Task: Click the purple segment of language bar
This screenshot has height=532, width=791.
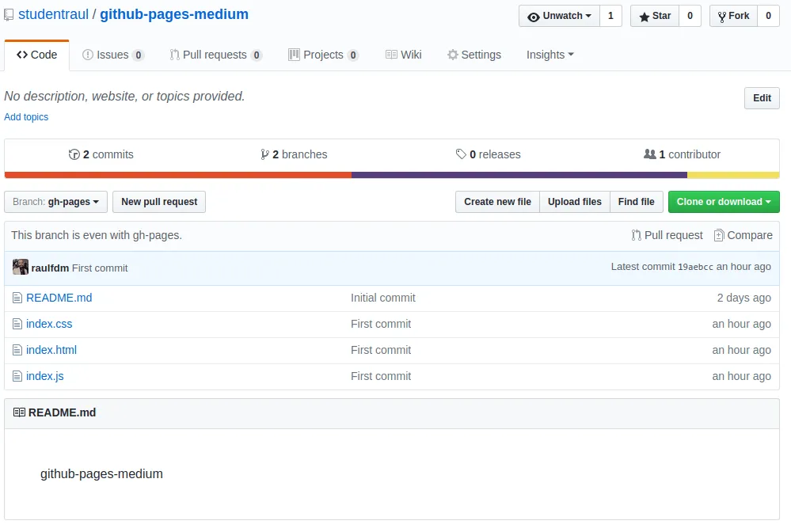Action: point(519,175)
